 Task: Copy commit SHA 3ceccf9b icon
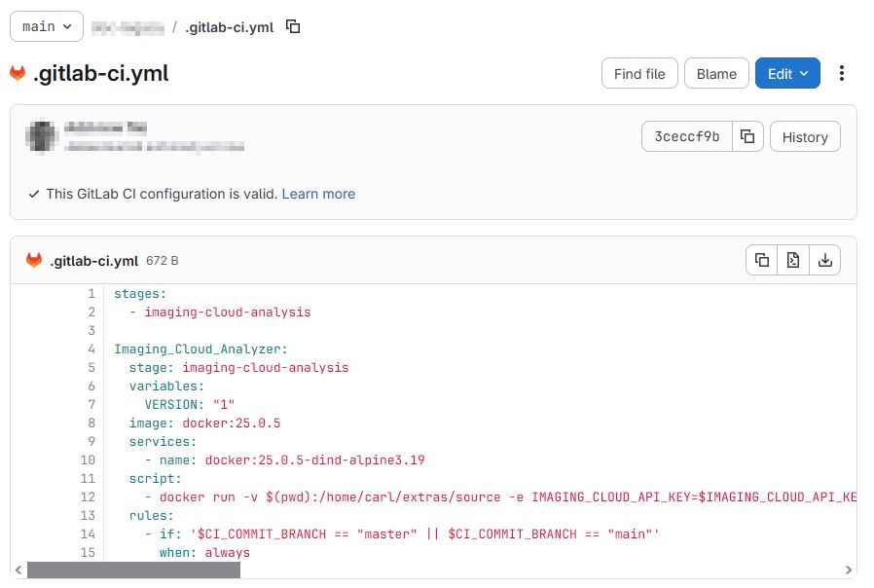[747, 137]
